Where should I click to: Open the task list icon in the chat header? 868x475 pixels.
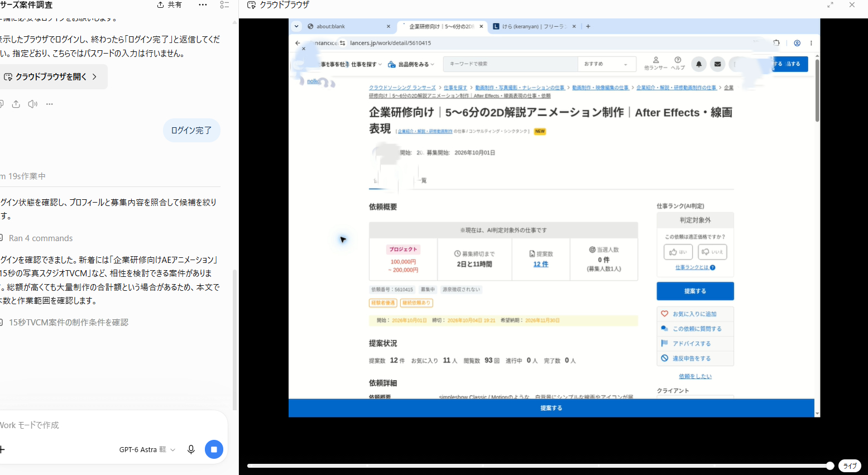coord(224,4)
